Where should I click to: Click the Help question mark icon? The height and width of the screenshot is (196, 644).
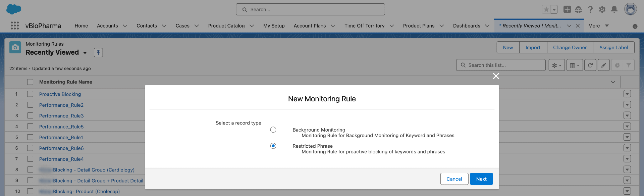pyautogui.click(x=590, y=9)
